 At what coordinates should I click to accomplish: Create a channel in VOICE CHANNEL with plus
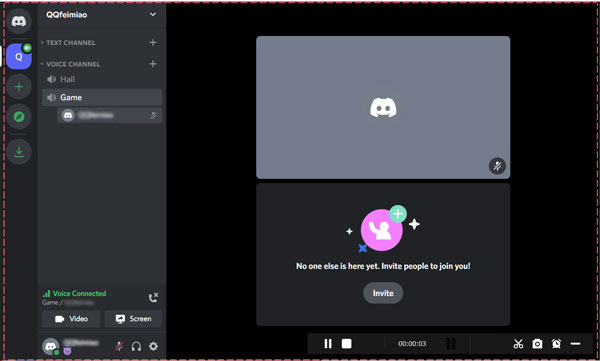153,64
